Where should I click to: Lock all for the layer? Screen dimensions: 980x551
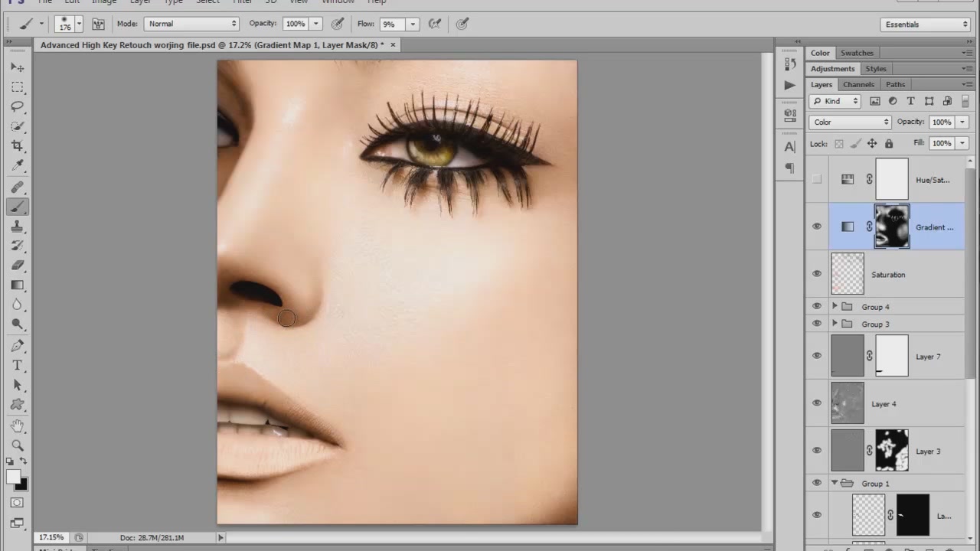[x=888, y=143]
